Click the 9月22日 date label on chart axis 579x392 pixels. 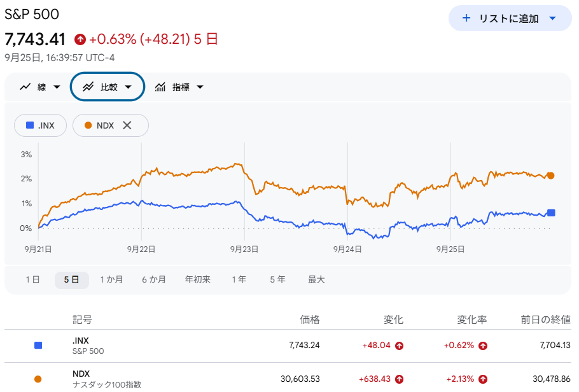pos(141,249)
